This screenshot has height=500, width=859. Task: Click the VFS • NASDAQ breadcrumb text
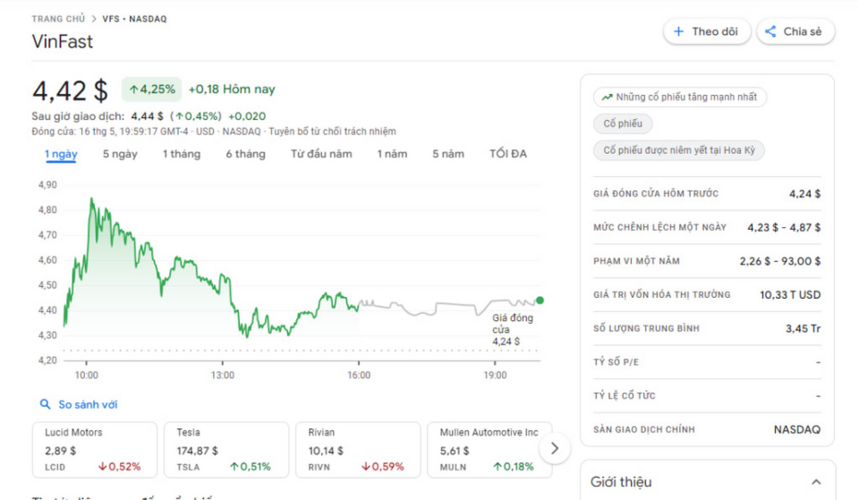pyautogui.click(x=134, y=19)
